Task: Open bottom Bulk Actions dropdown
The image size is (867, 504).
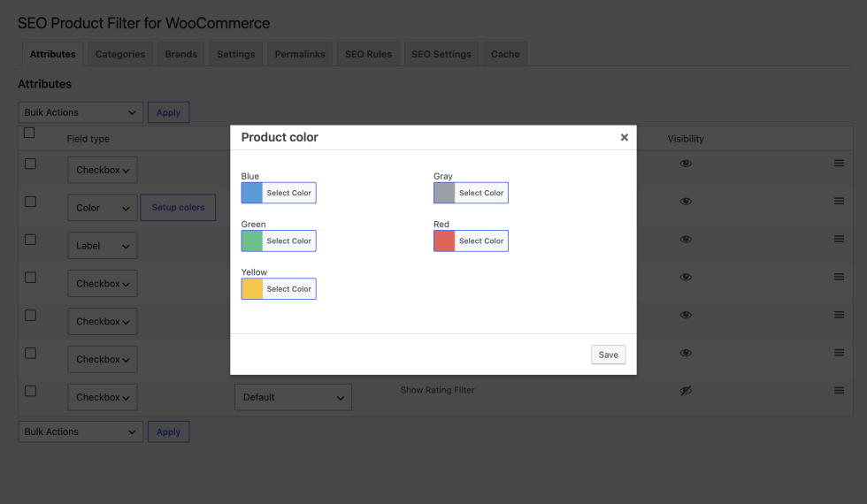Action: point(81,431)
